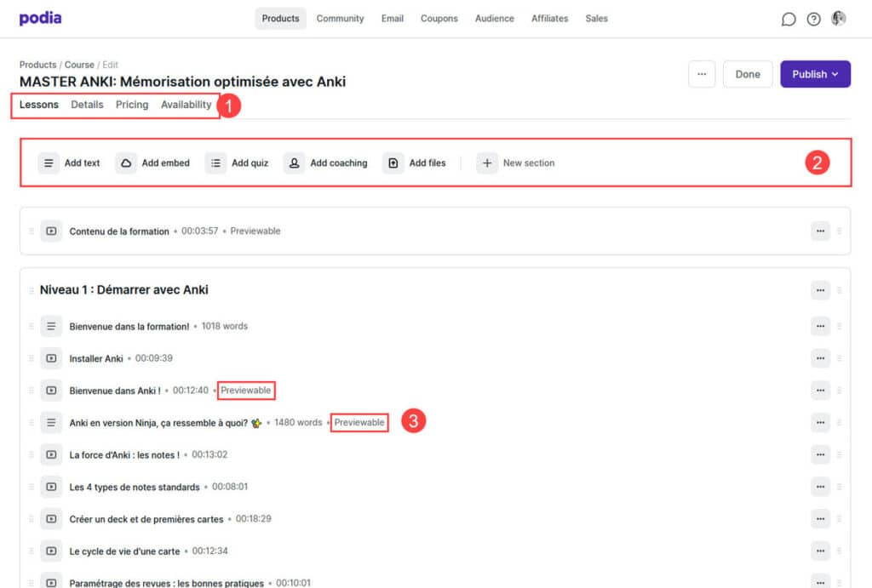The height and width of the screenshot is (588, 872).
Task: Switch to the Availability tab
Action: pyautogui.click(x=186, y=105)
